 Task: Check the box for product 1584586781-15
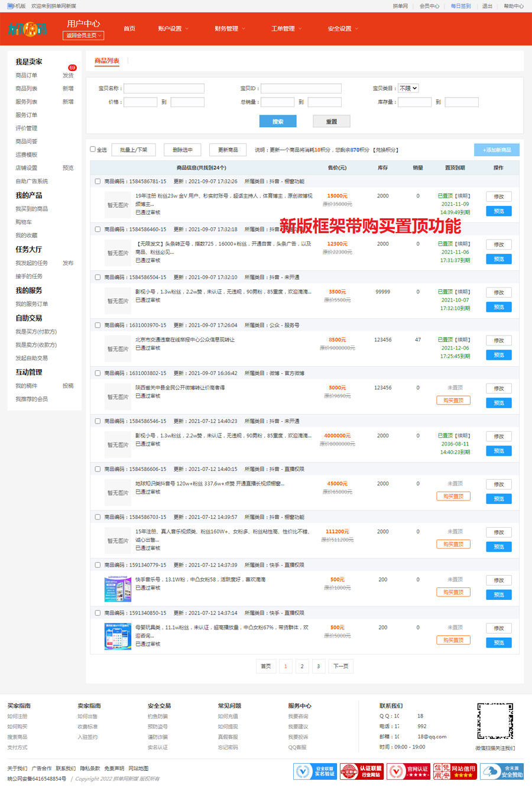coord(98,182)
